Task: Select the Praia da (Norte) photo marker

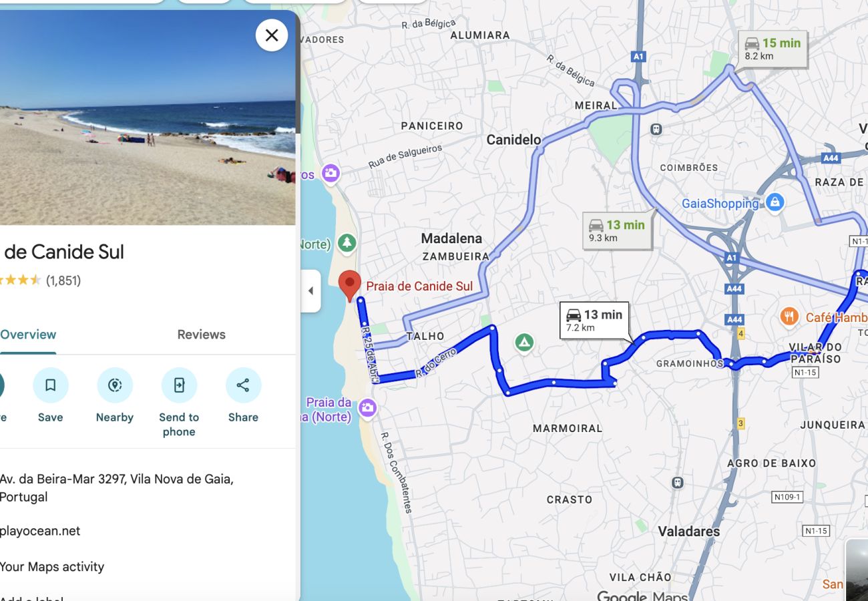Action: click(x=367, y=407)
